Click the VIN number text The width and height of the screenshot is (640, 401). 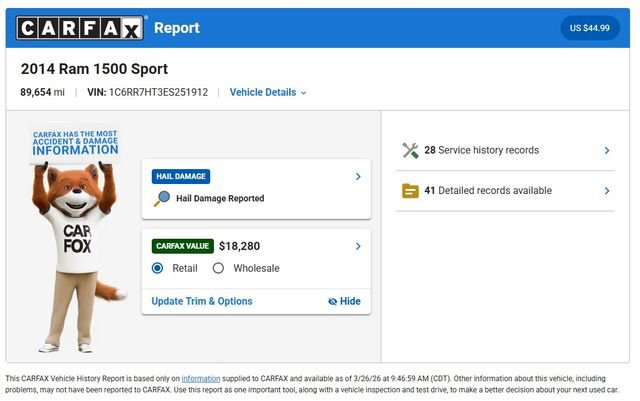click(x=158, y=92)
